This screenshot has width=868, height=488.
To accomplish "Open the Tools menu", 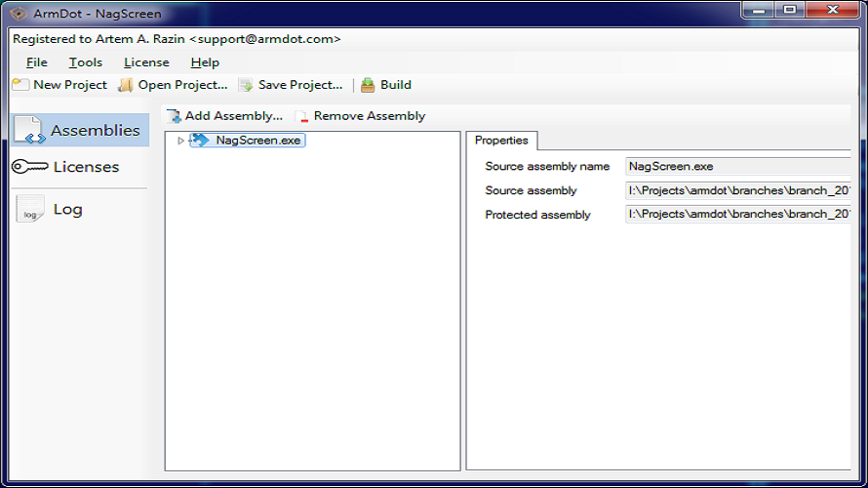I will coord(85,62).
